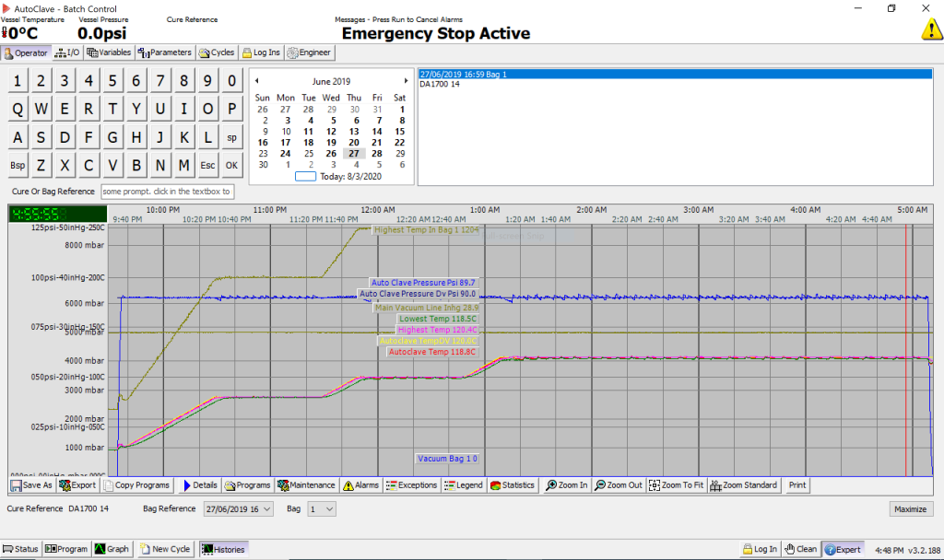
Task: Toggle the graph Legend display
Action: (462, 485)
